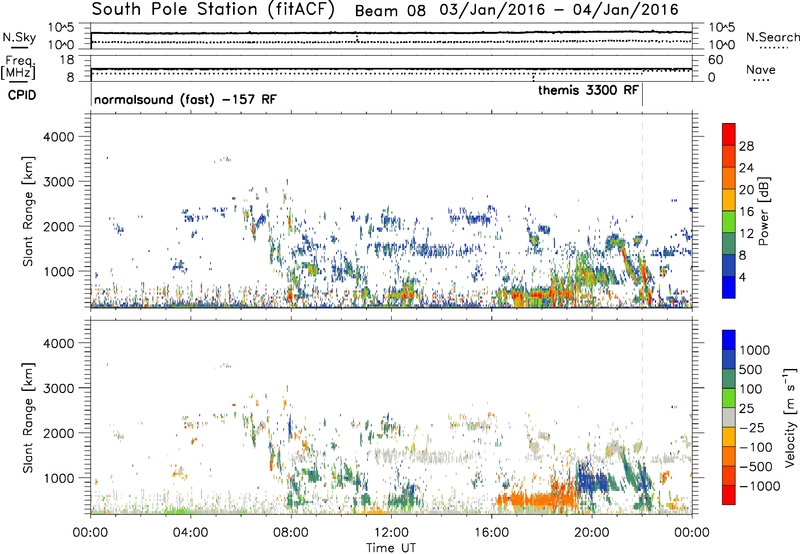Click the 'normalsound (fast) -157 RF' label

coord(185,99)
